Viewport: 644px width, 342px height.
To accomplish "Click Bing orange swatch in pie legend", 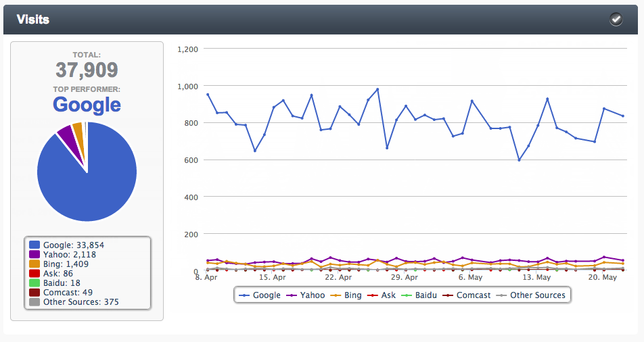I will [x=34, y=264].
